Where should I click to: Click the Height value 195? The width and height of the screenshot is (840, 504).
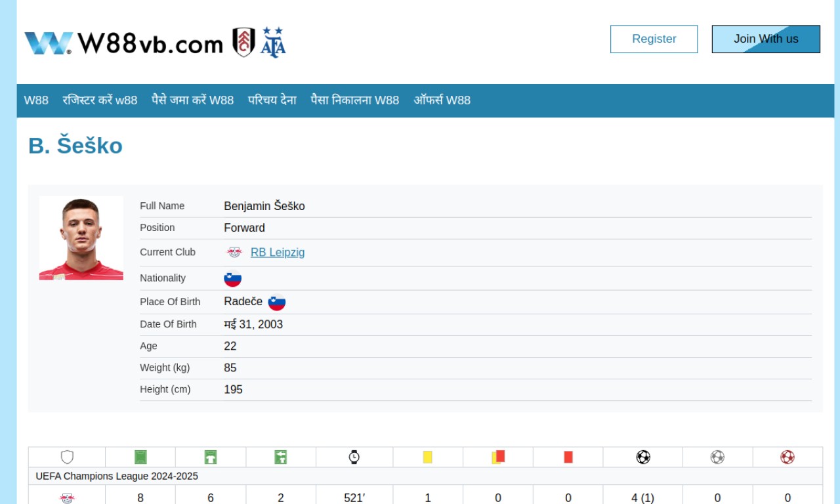point(233,389)
